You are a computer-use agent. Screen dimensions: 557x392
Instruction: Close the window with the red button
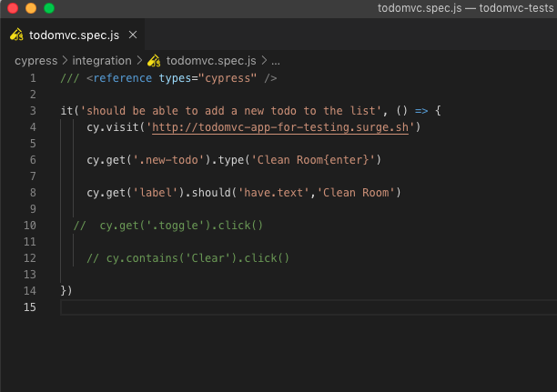pos(12,9)
